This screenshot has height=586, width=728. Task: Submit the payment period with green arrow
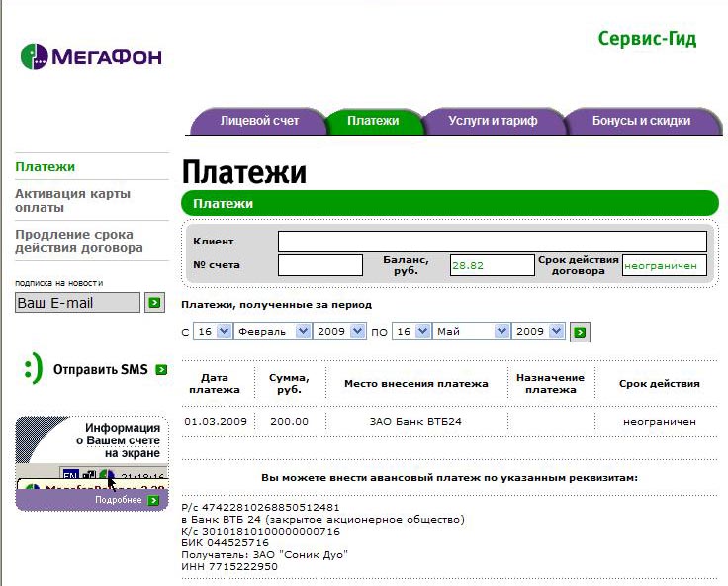(x=581, y=332)
